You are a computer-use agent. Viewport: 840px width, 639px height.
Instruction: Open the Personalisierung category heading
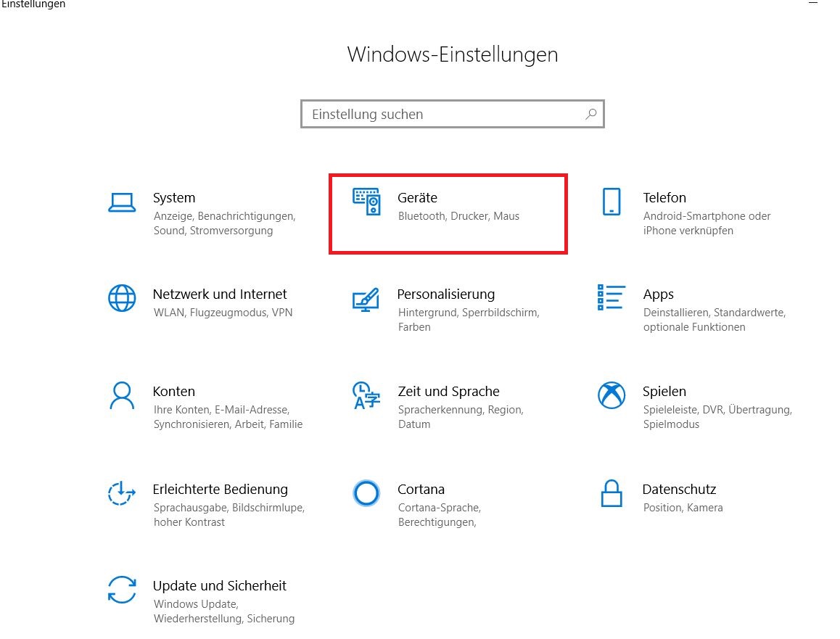pos(445,294)
